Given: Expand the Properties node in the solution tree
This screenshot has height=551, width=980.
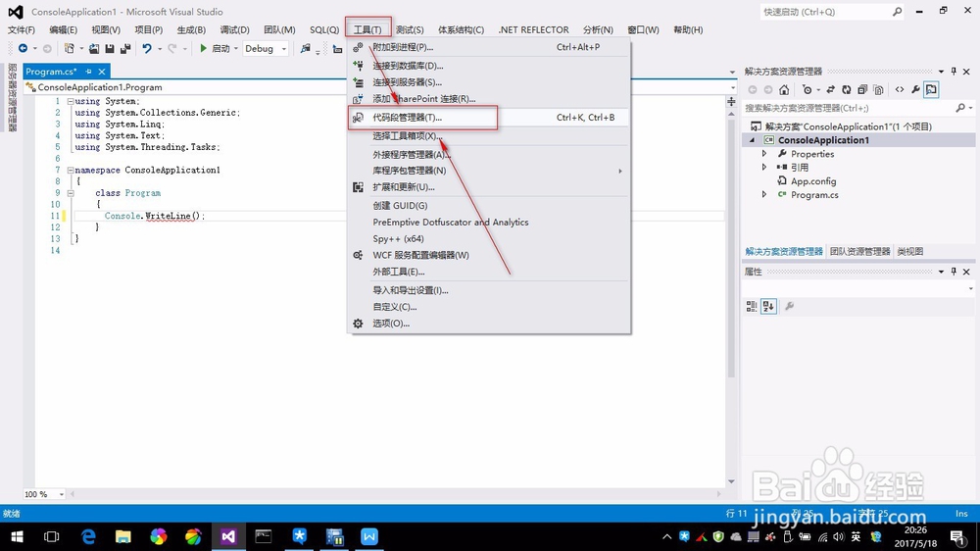Looking at the screenshot, I should [x=763, y=153].
